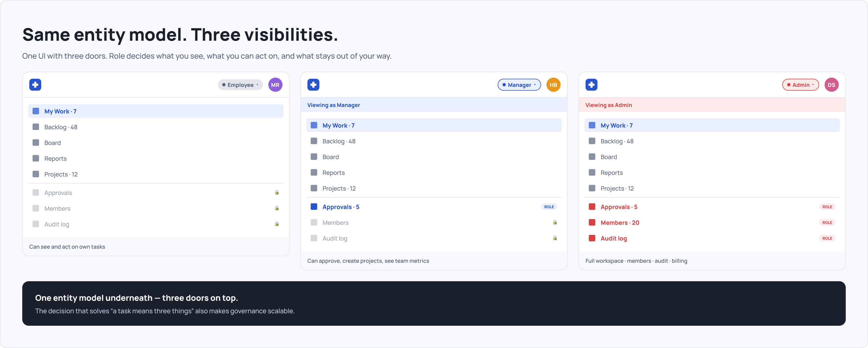The height and width of the screenshot is (348, 868).
Task: Click the blue plus logo in Employee panel
Action: 35,85
